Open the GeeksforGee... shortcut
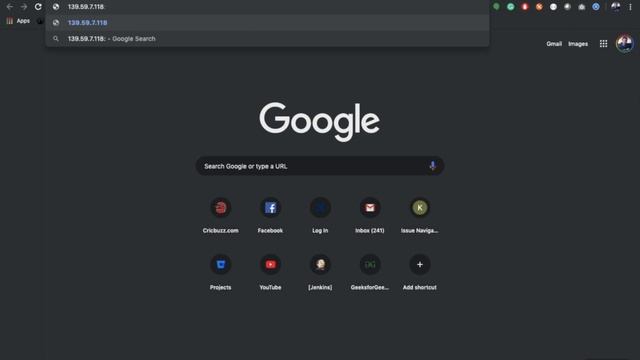 point(370,273)
